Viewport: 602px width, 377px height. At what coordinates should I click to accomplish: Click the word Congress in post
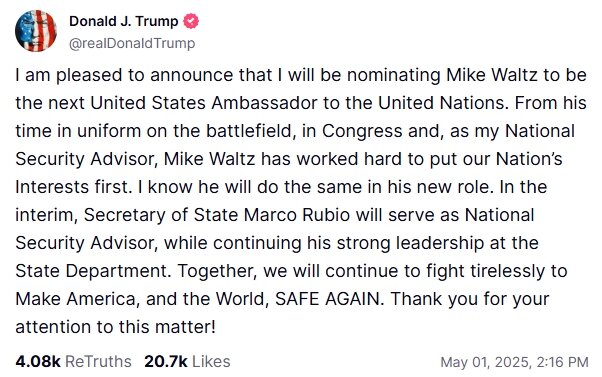362,131
